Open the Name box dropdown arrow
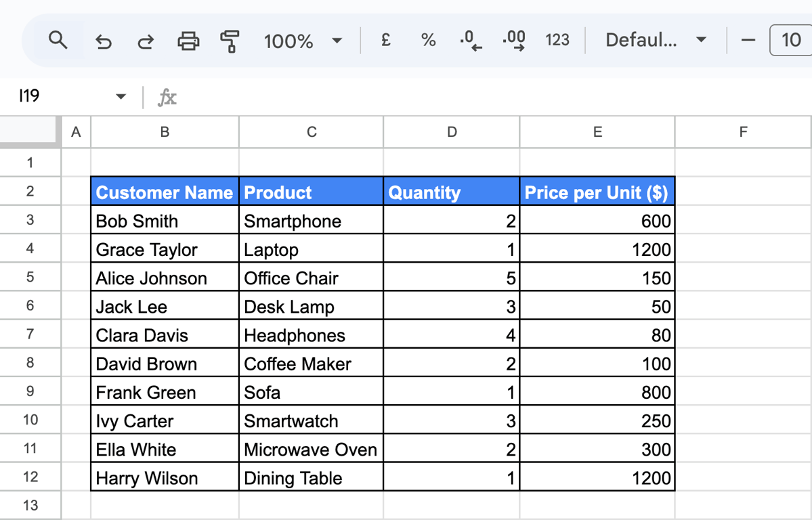The height and width of the screenshot is (520, 812). 121,96
